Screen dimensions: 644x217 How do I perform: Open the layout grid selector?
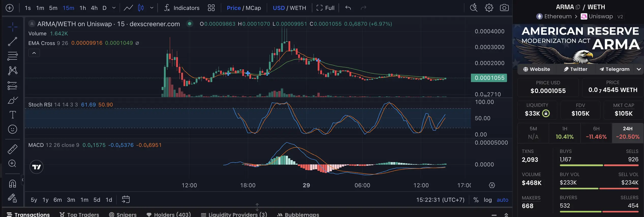211,8
